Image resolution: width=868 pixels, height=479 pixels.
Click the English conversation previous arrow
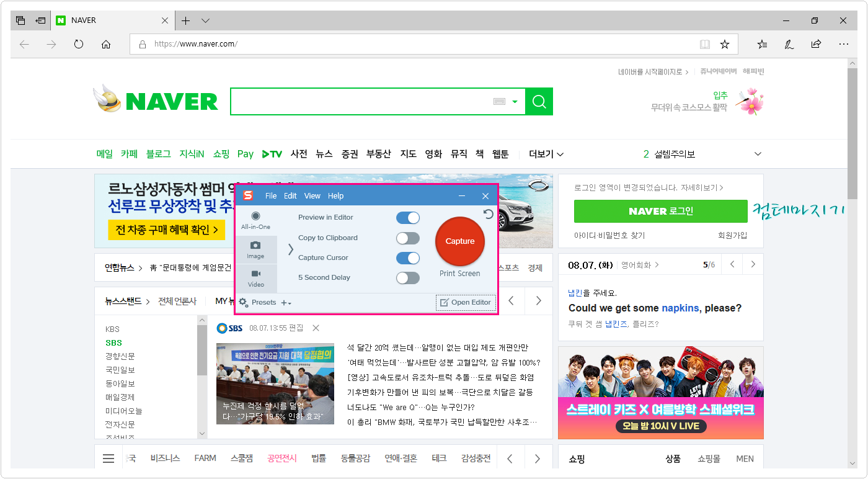(732, 264)
